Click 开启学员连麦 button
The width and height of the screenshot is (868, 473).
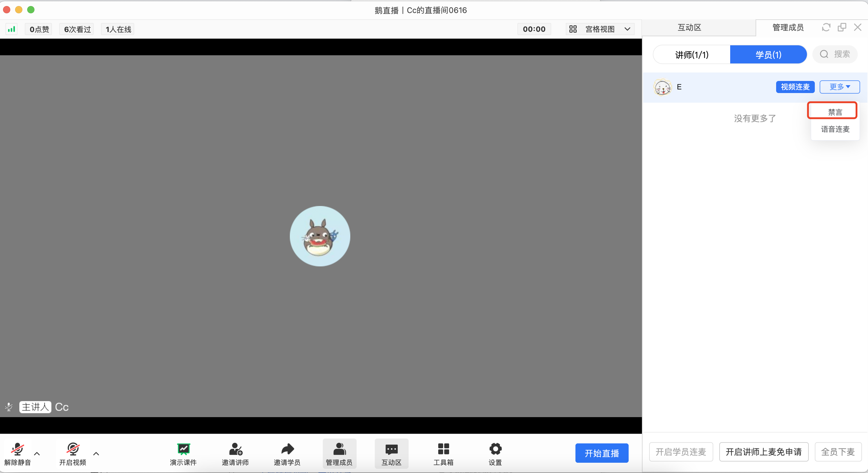(681, 452)
